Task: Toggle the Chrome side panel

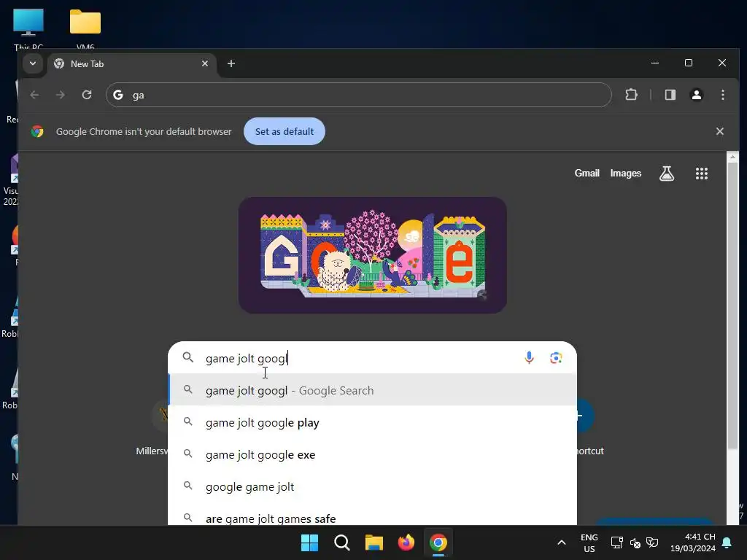Action: click(670, 95)
